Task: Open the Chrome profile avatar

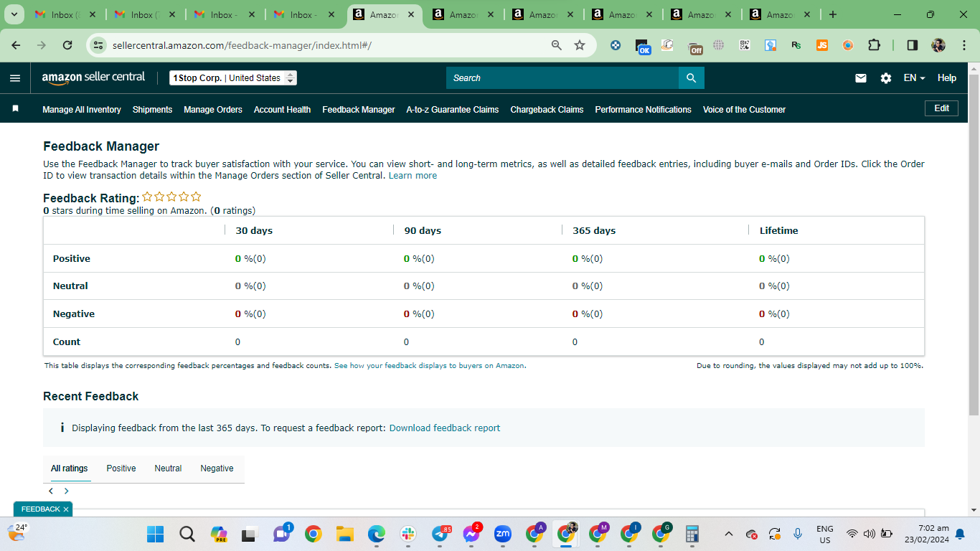Action: click(938, 45)
